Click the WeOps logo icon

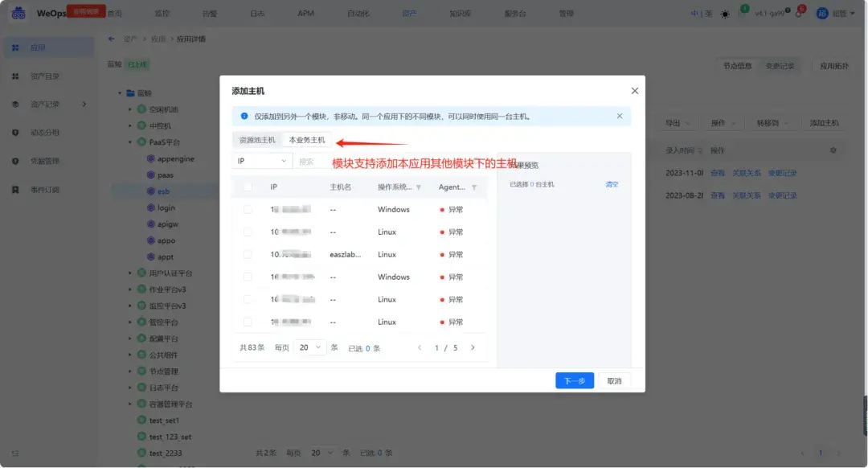(x=18, y=12)
